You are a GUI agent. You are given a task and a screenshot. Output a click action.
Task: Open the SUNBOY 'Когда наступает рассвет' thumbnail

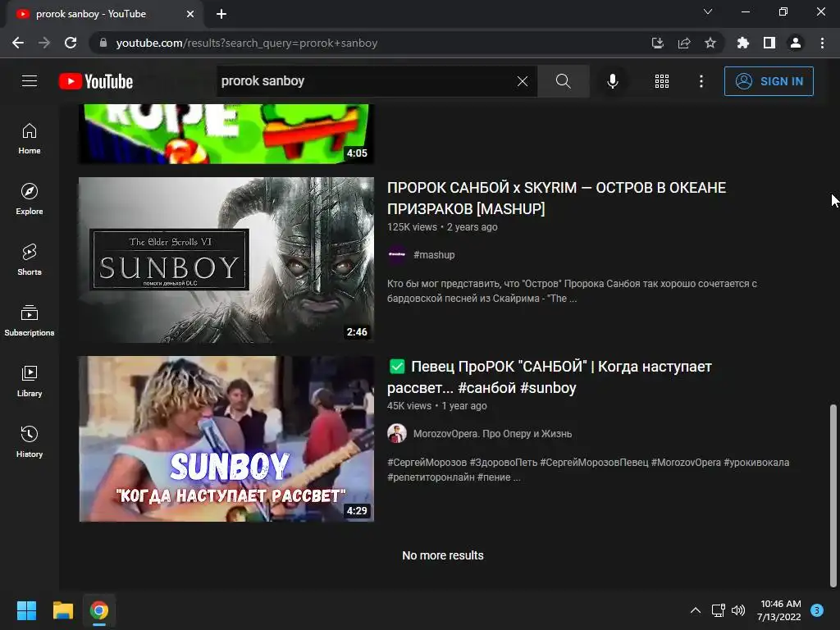pyautogui.click(x=226, y=439)
